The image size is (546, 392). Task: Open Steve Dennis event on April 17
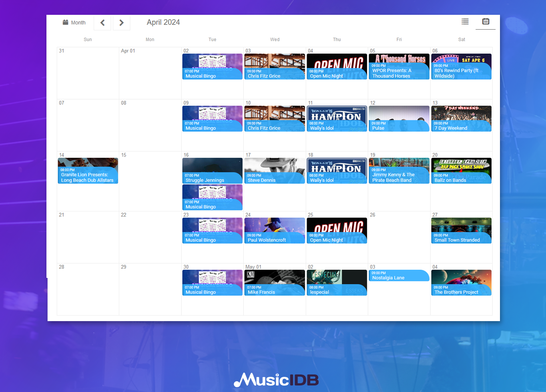[275, 171]
